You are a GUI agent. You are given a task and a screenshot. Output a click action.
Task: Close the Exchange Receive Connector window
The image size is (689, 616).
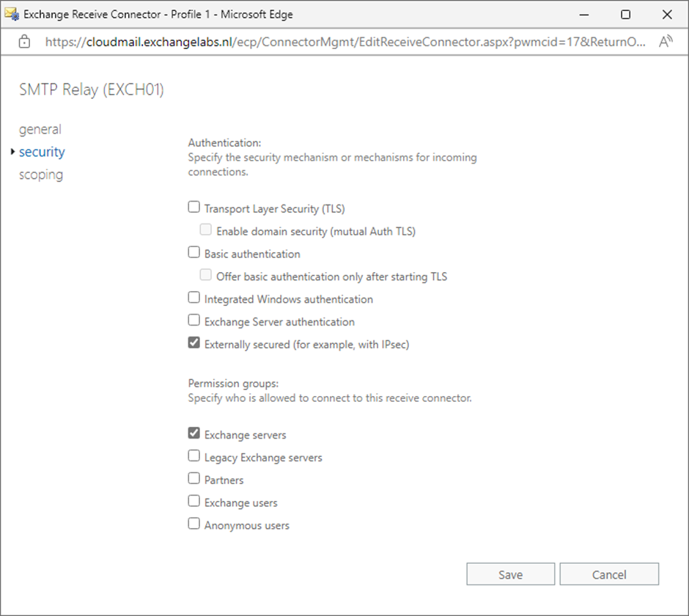(x=667, y=15)
